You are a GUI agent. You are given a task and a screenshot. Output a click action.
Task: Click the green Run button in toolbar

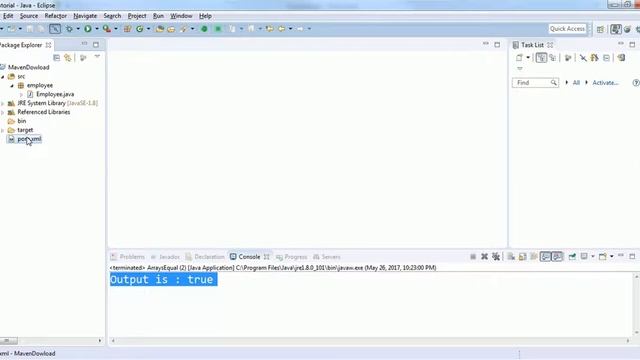click(88, 29)
